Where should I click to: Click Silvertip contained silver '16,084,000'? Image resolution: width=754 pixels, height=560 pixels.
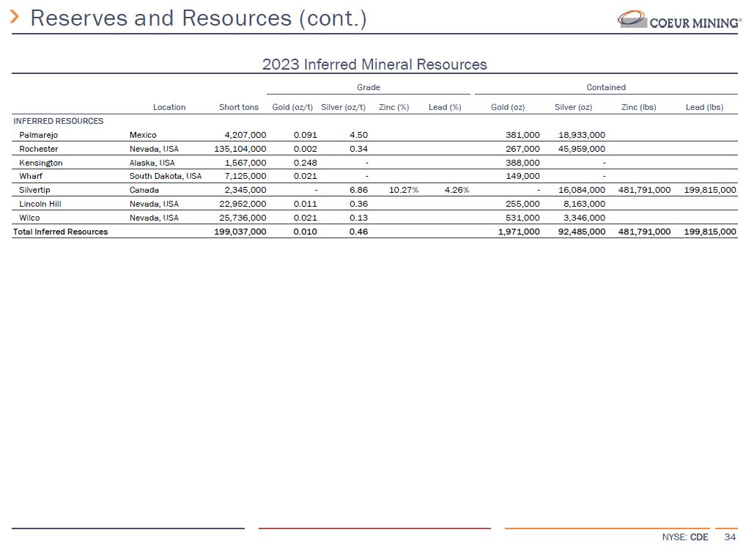click(582, 190)
